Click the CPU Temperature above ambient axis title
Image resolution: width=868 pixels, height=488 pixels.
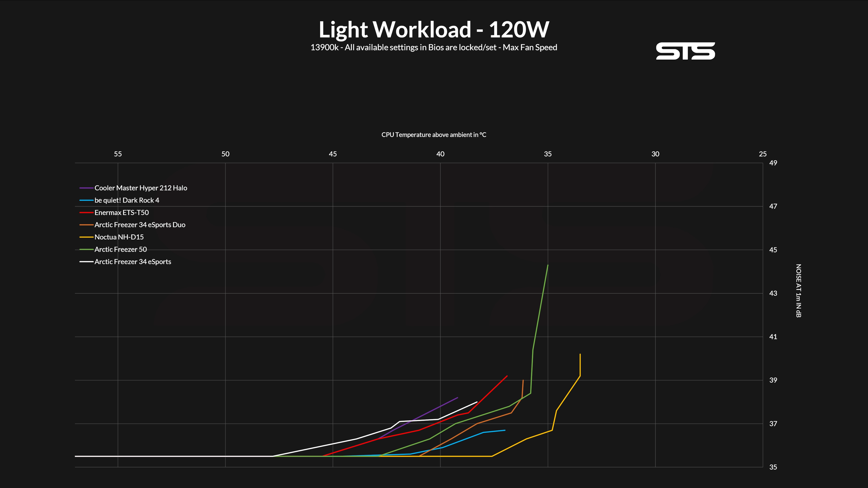click(x=434, y=135)
